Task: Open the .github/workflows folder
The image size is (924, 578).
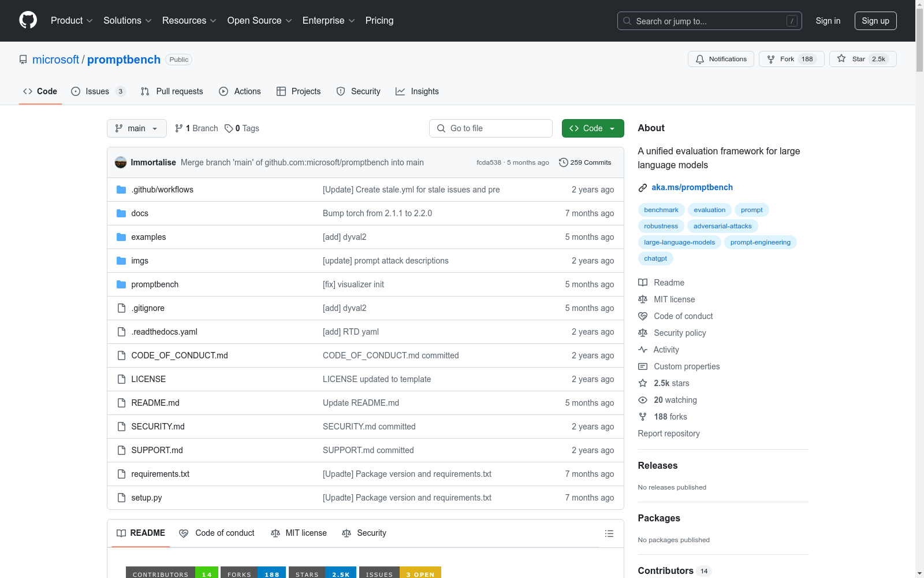Action: coord(162,190)
